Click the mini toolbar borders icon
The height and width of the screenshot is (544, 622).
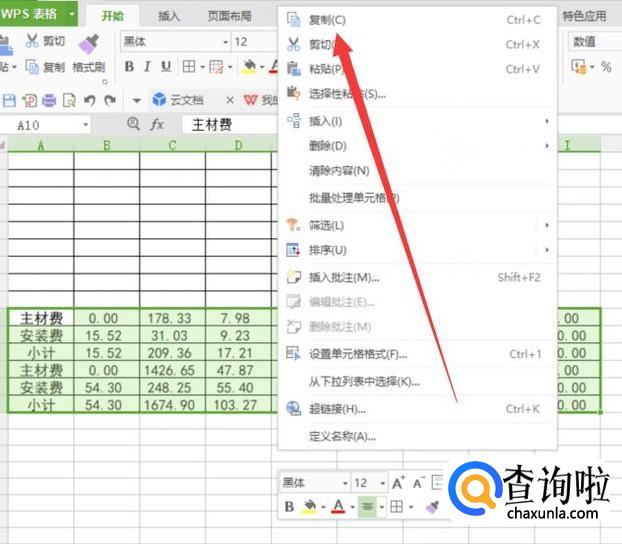pos(397,506)
